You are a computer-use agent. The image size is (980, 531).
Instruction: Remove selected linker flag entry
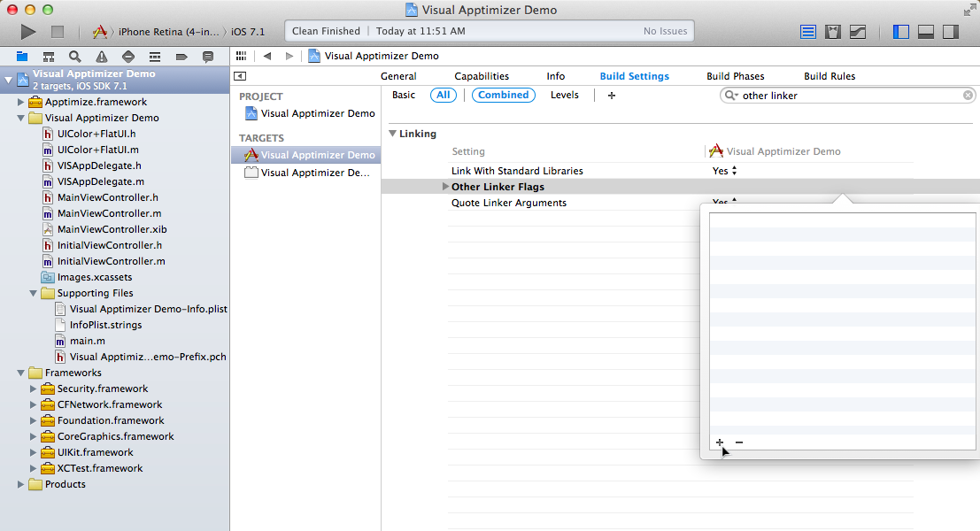[x=739, y=442]
